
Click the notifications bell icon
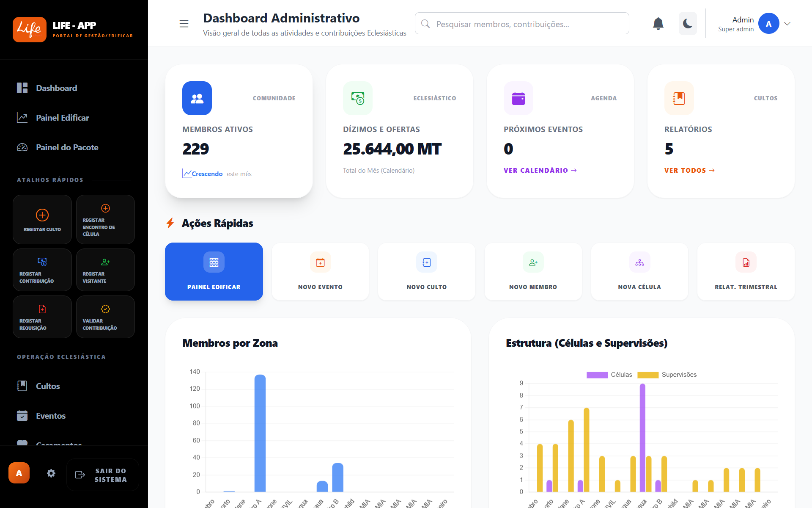pyautogui.click(x=658, y=24)
